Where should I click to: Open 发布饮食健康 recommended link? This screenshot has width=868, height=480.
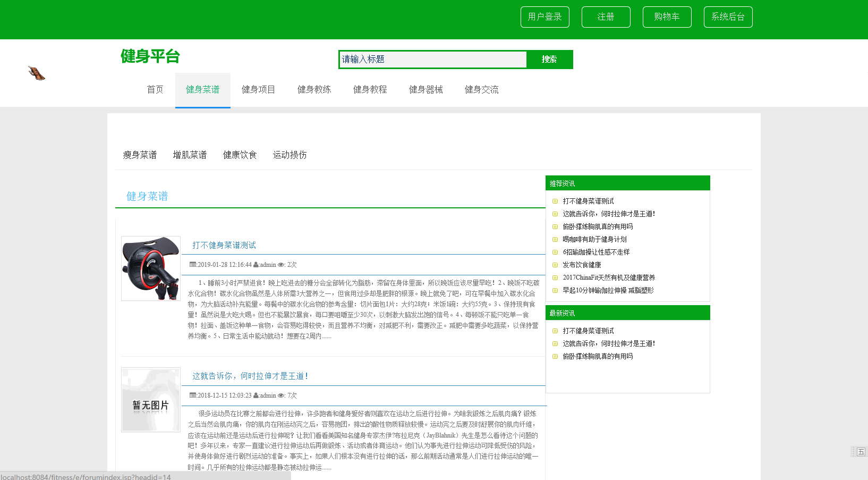pyautogui.click(x=582, y=265)
